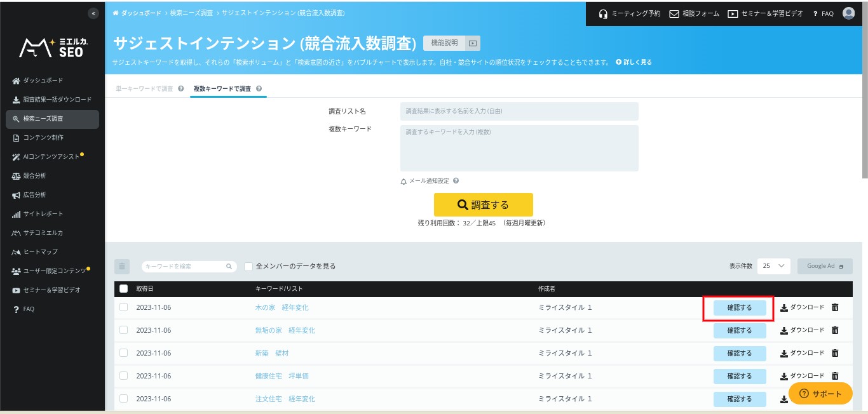Click the trash icon above the keyword search

pyautogui.click(x=123, y=267)
